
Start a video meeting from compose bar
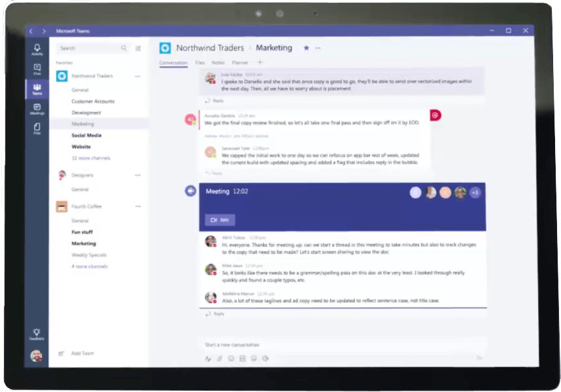click(x=266, y=359)
